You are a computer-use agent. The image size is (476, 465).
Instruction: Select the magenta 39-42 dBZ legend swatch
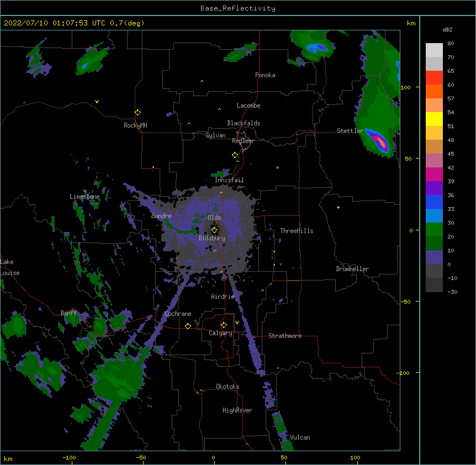click(x=434, y=174)
